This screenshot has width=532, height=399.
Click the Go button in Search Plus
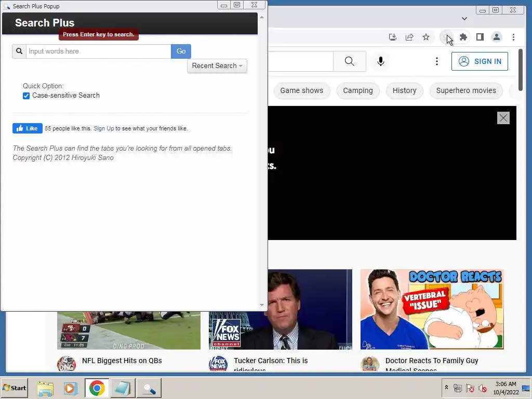[181, 51]
